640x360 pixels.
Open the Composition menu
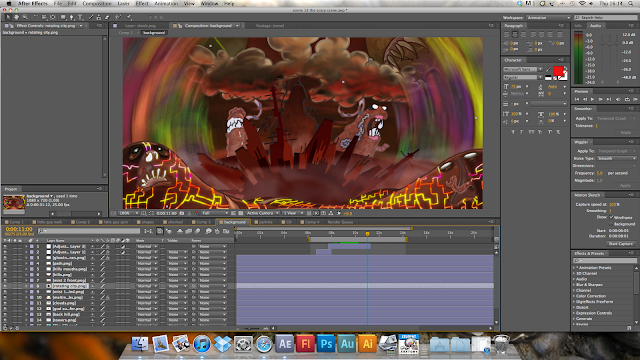click(x=97, y=3)
